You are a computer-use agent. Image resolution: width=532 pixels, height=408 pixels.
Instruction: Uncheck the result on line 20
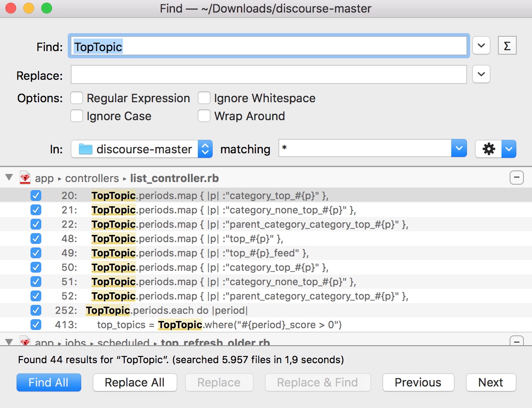click(35, 195)
